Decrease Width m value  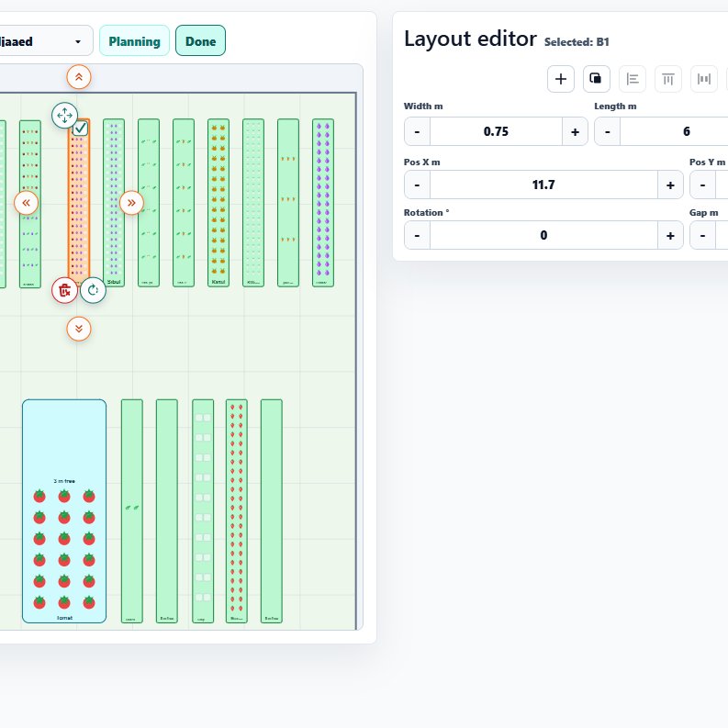coord(417,131)
